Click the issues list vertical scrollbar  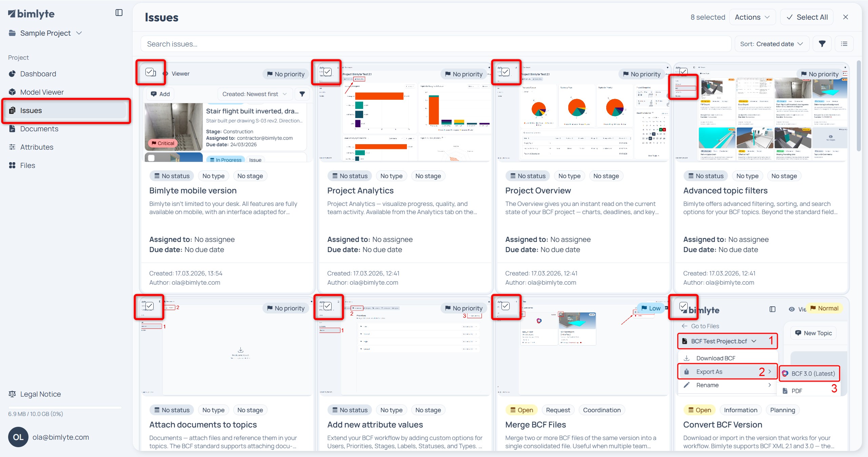coord(859,106)
